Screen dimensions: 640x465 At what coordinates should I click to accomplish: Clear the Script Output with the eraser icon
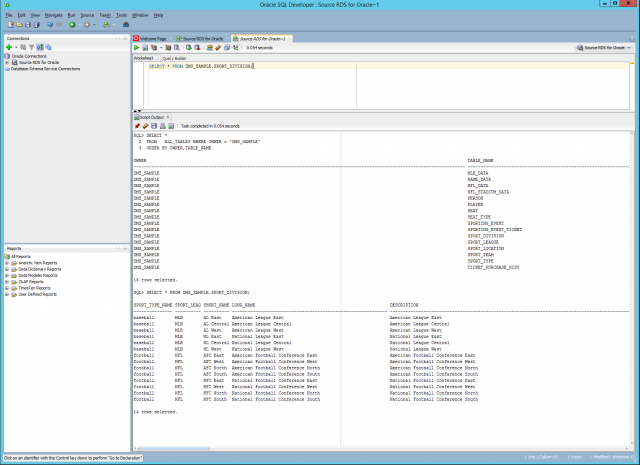coord(145,126)
